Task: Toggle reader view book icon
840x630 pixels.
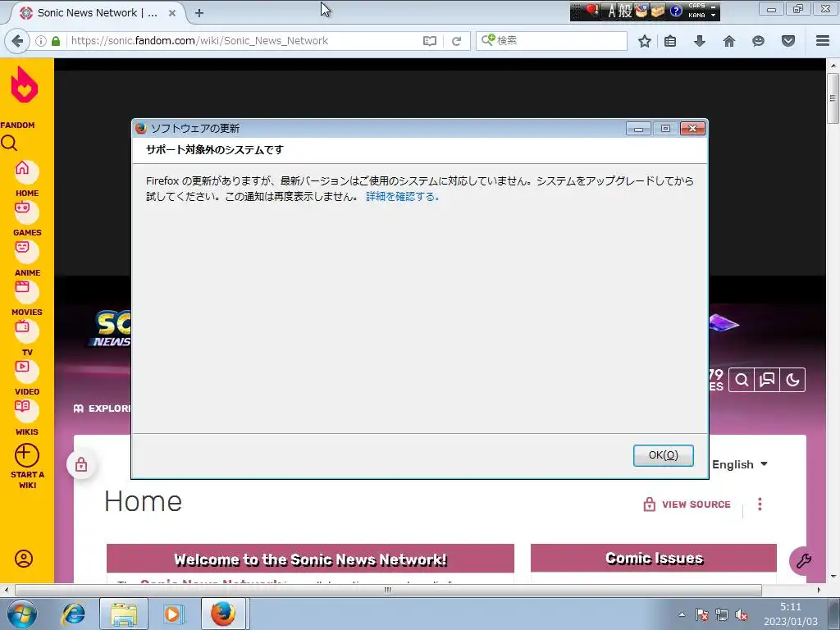Action: [430, 41]
